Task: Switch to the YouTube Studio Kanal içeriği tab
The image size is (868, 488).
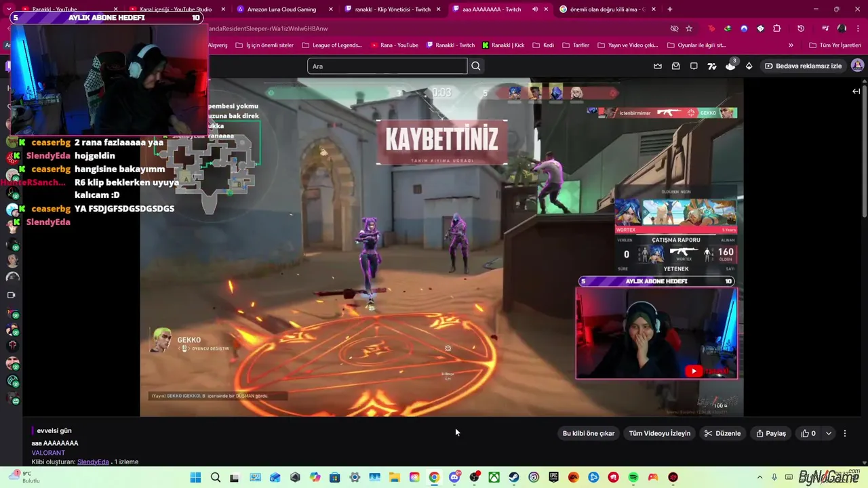Action: (x=175, y=9)
